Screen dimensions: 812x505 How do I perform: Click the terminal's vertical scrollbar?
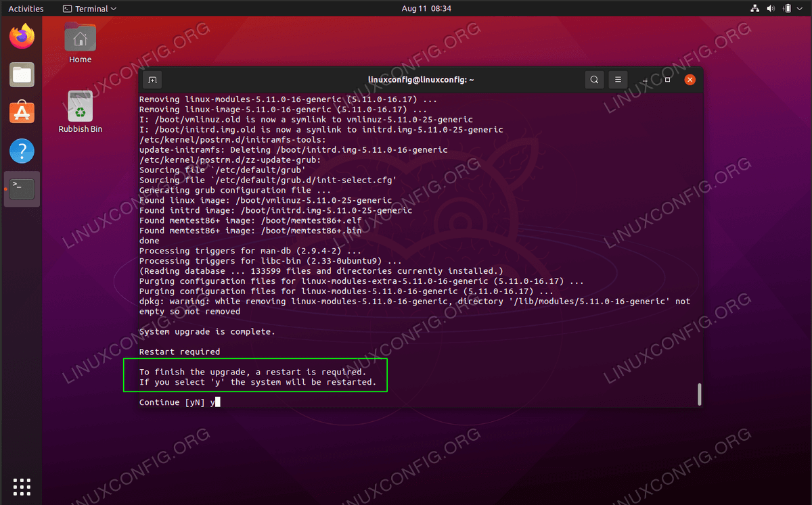(699, 393)
